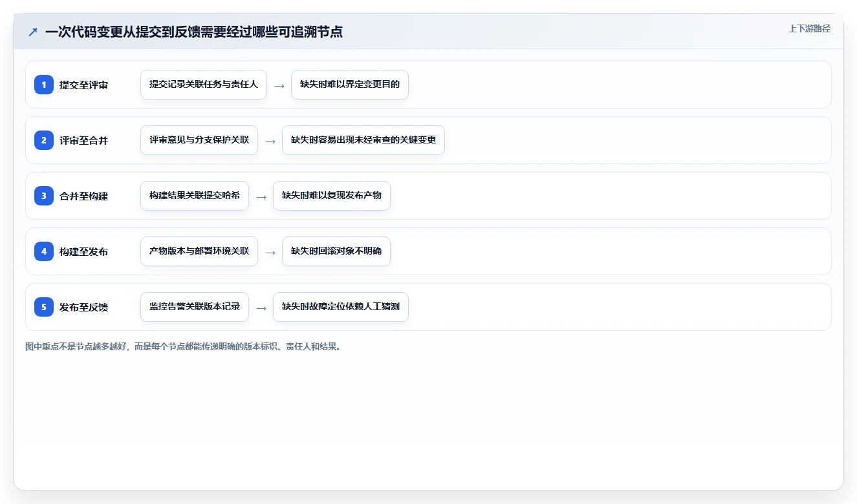Screen dimensions: 857x504
Task: Click the 发布至反馈 stage label
Action: [83, 307]
